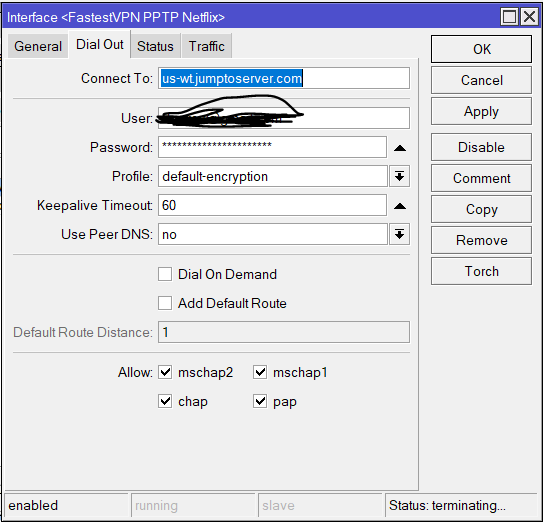Maximize the interface window
The height and width of the screenshot is (523, 543).
(x=509, y=17)
